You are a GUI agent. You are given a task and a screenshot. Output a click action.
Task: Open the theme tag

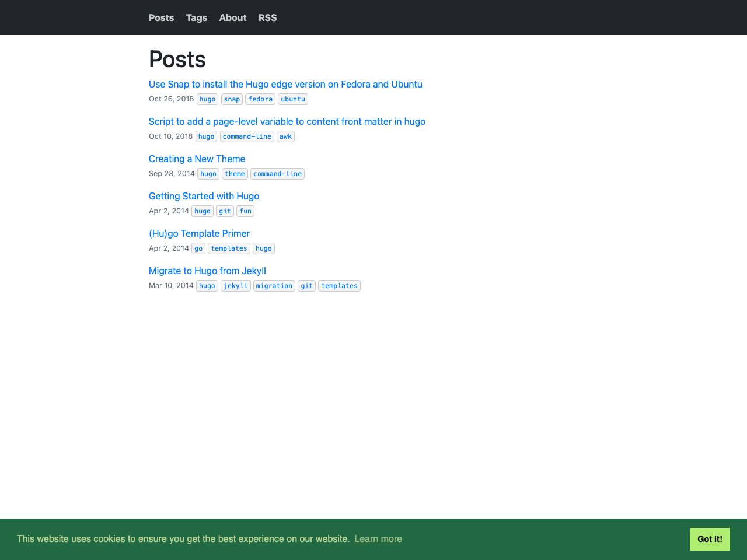click(235, 174)
